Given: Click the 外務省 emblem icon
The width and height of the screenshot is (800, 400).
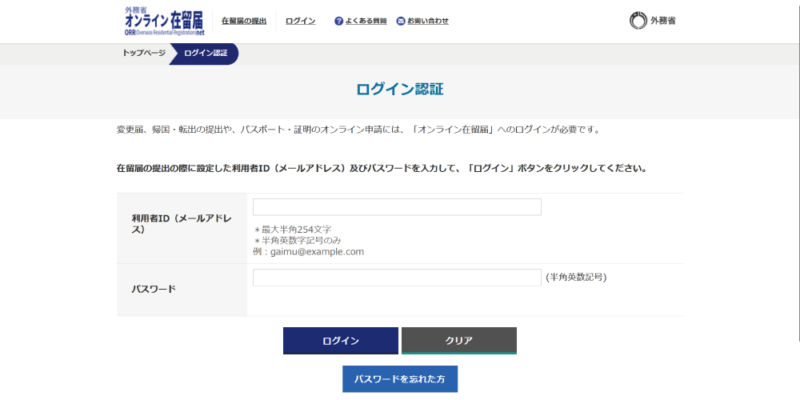Looking at the screenshot, I should coord(637,21).
